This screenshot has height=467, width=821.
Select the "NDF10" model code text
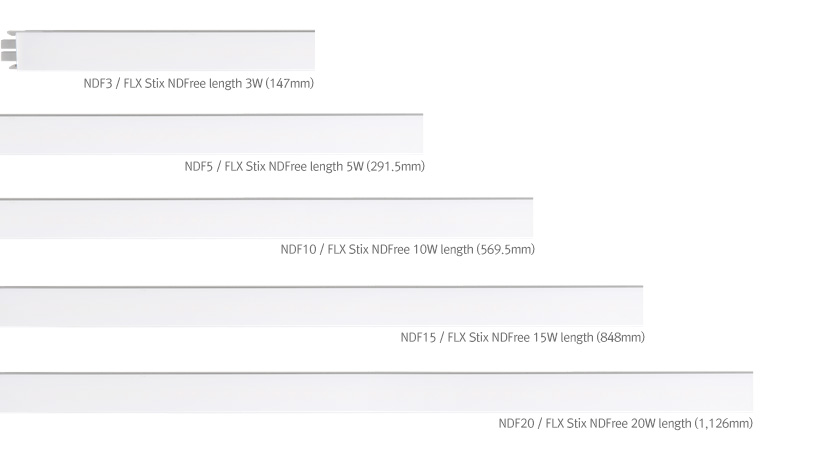point(298,249)
